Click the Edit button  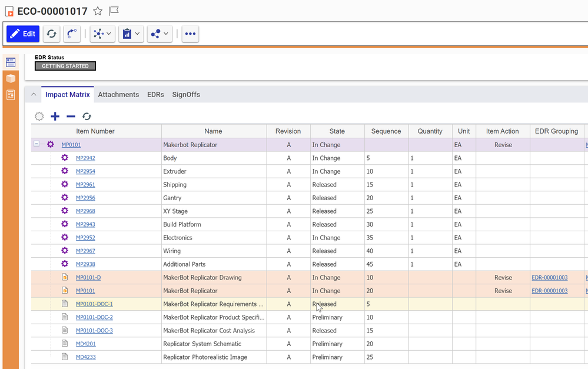tap(23, 34)
